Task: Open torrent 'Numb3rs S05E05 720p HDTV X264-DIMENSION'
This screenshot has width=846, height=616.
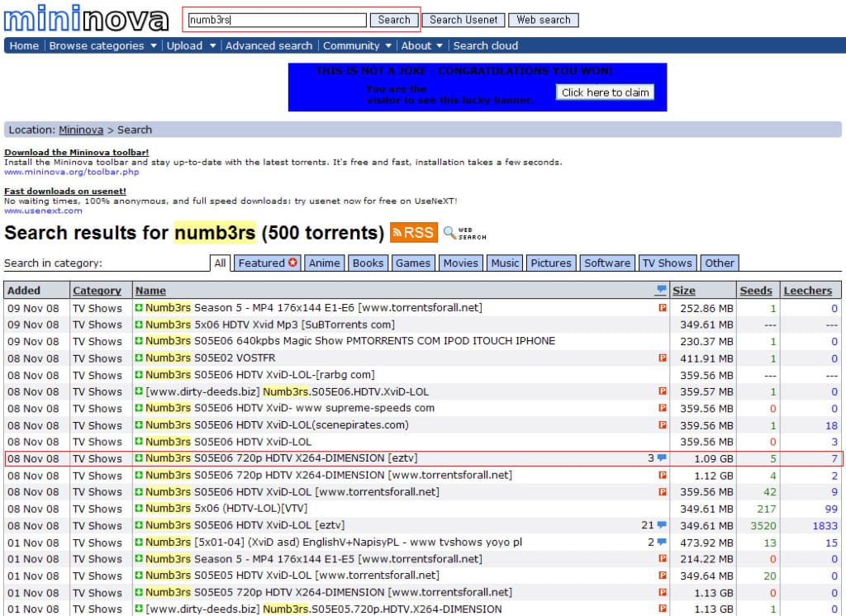Action: 329,592
